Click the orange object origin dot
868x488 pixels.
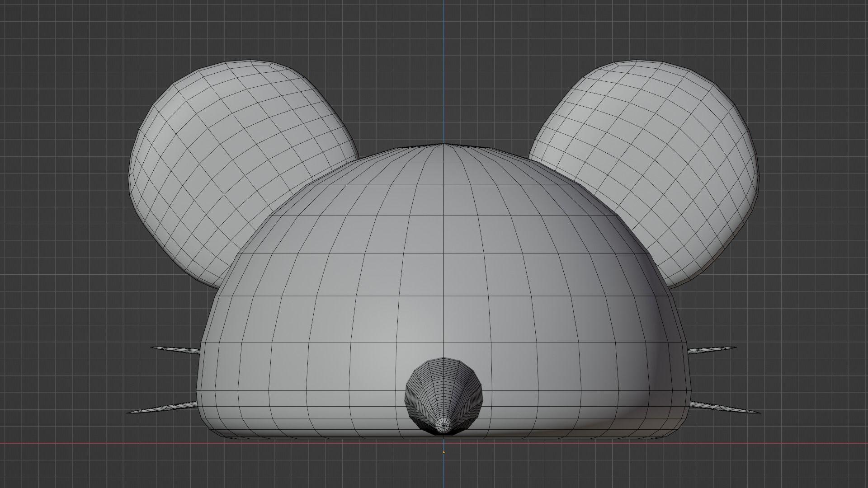pyautogui.click(x=443, y=452)
